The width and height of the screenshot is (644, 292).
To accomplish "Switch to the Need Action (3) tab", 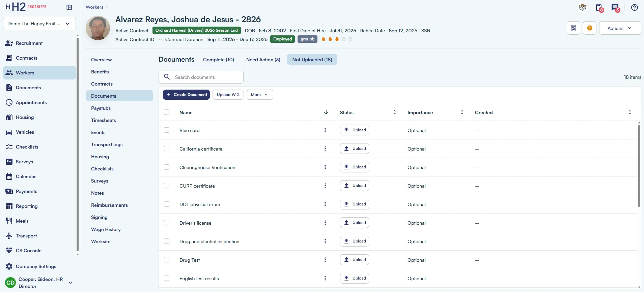I will tap(263, 60).
